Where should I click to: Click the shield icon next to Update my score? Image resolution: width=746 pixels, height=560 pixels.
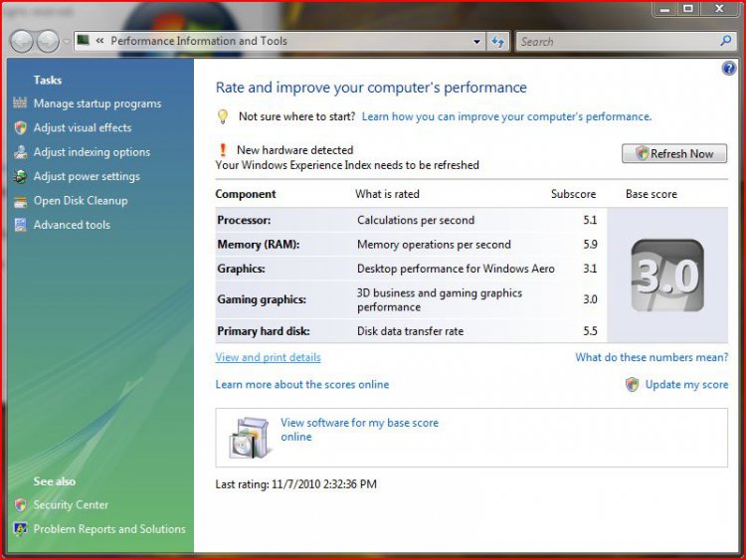(632, 384)
